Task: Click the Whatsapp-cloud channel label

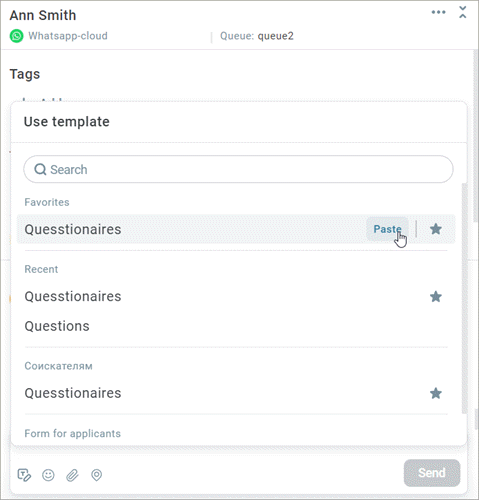Action: click(68, 36)
